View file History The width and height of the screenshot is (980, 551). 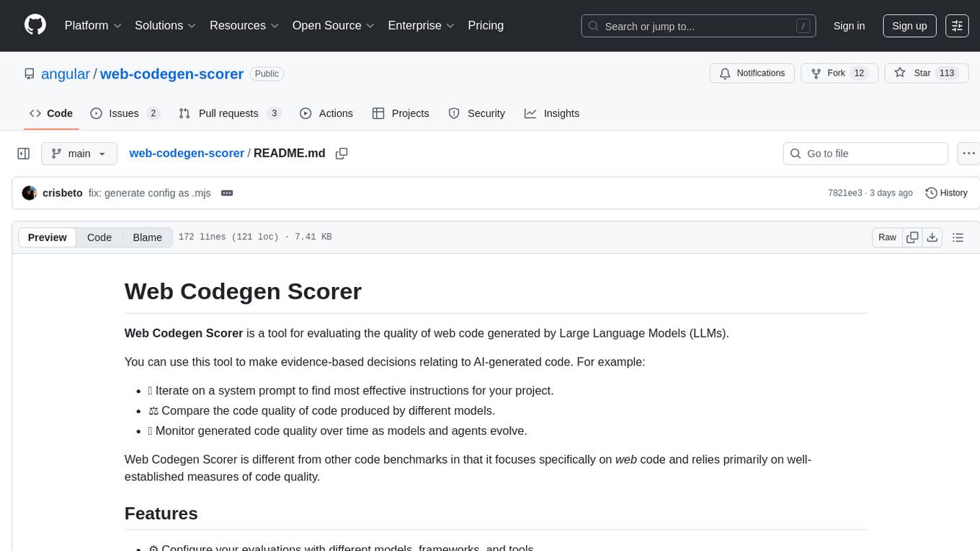tap(946, 193)
